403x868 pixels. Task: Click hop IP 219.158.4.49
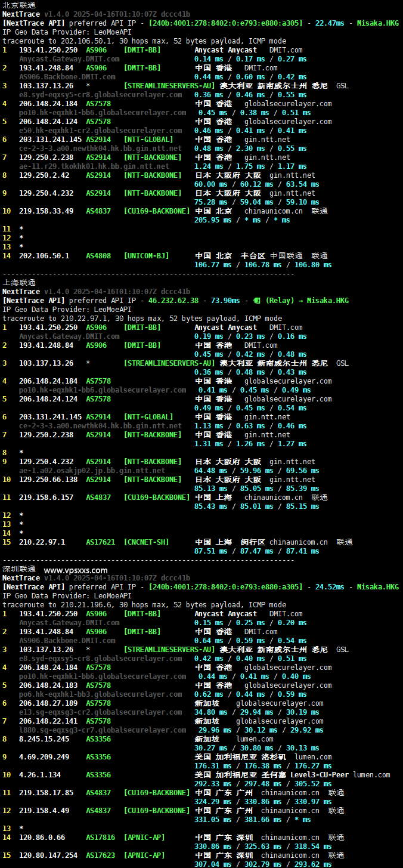pos(44,811)
